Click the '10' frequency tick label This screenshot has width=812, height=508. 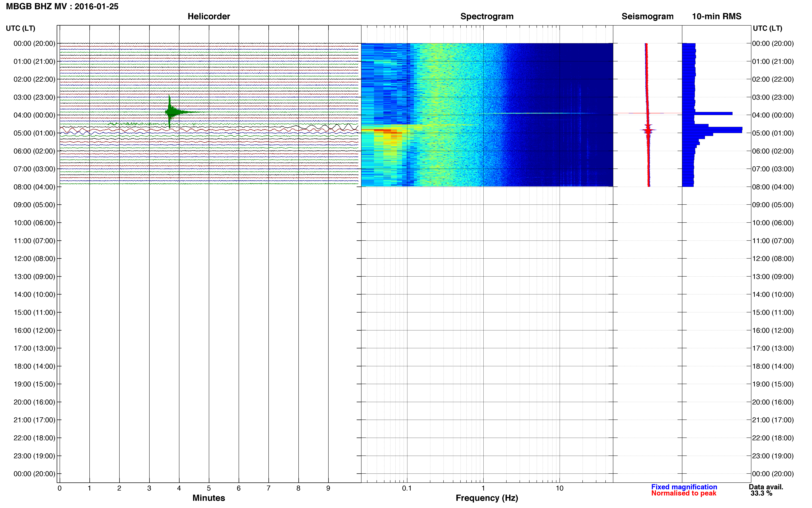(559, 488)
